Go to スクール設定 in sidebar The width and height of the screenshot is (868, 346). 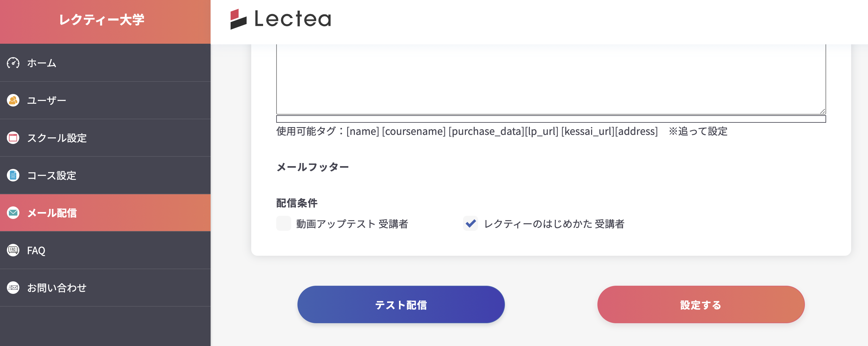57,138
